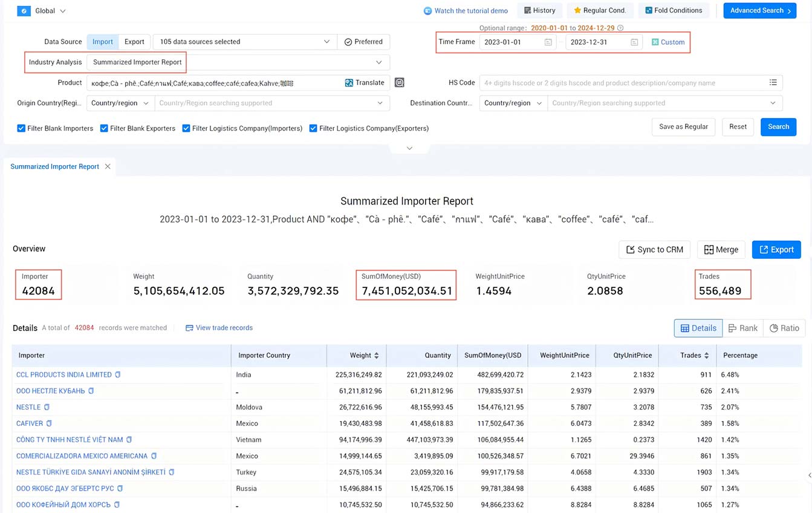Copy ООО ЯКОБС ДАУ ЭГБЕРТС РУС icon
The image size is (812, 513).
(x=120, y=489)
